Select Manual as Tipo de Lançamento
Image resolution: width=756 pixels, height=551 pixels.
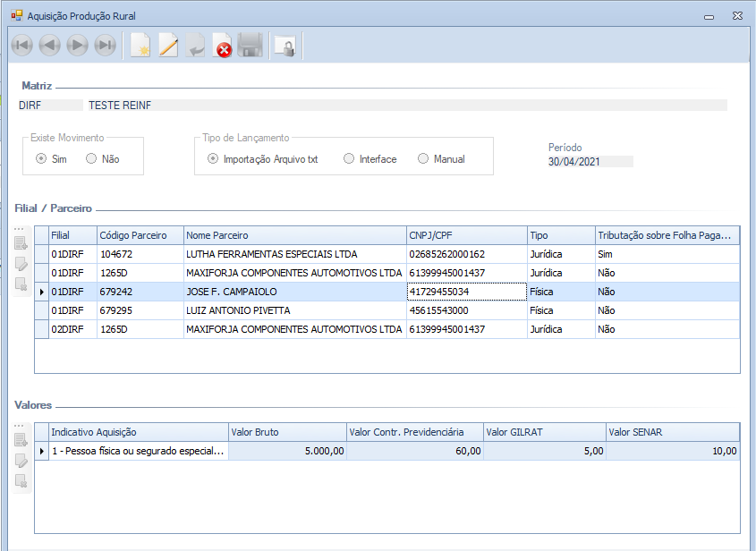[x=423, y=159]
